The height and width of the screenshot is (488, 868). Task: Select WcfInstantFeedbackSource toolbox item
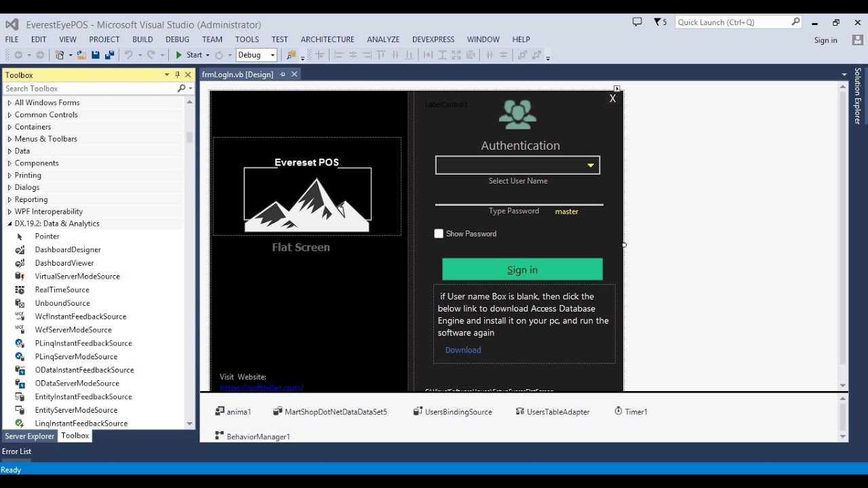(x=81, y=317)
